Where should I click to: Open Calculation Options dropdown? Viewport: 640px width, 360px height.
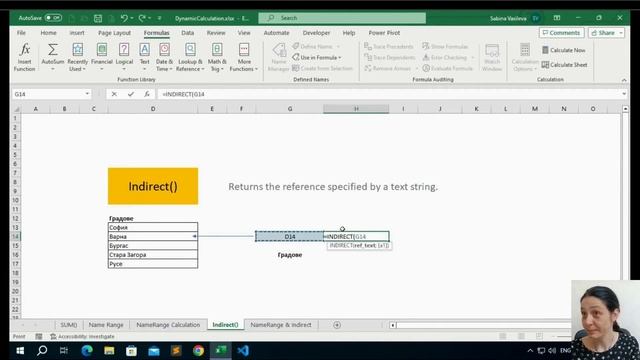[x=525, y=57]
